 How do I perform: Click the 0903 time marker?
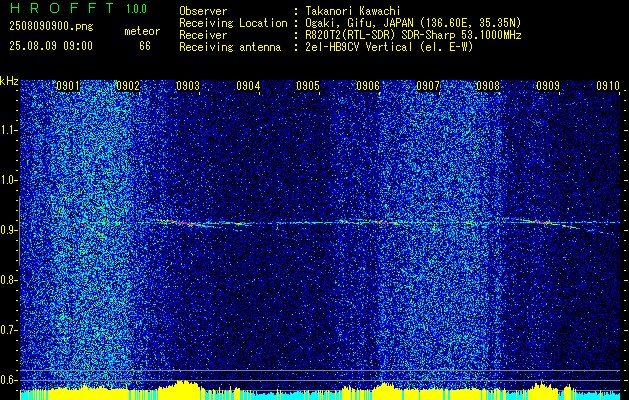tap(188, 86)
